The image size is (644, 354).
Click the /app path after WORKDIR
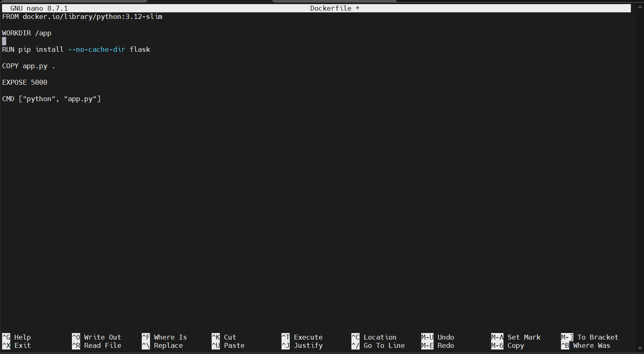(43, 33)
